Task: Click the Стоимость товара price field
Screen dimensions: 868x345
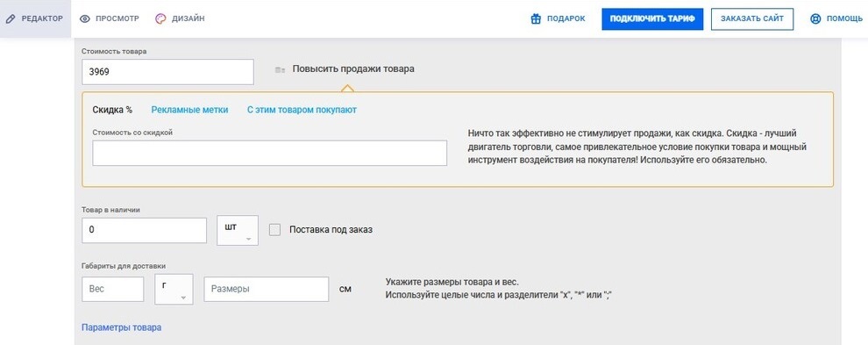Action: click(x=167, y=72)
